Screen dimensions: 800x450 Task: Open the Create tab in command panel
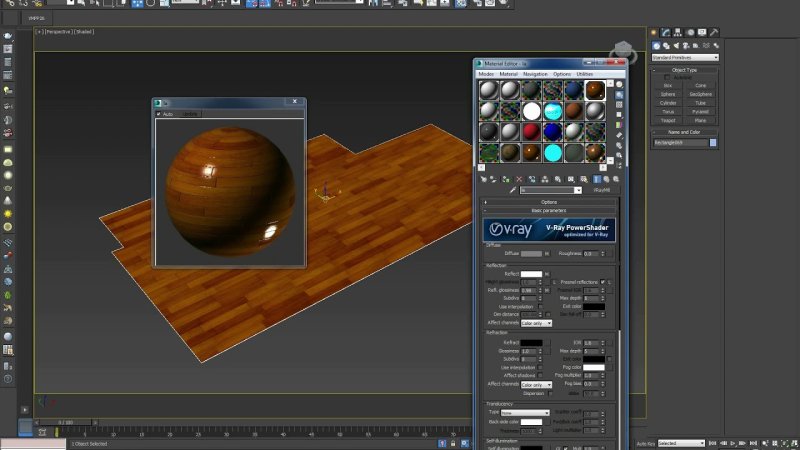click(654, 32)
